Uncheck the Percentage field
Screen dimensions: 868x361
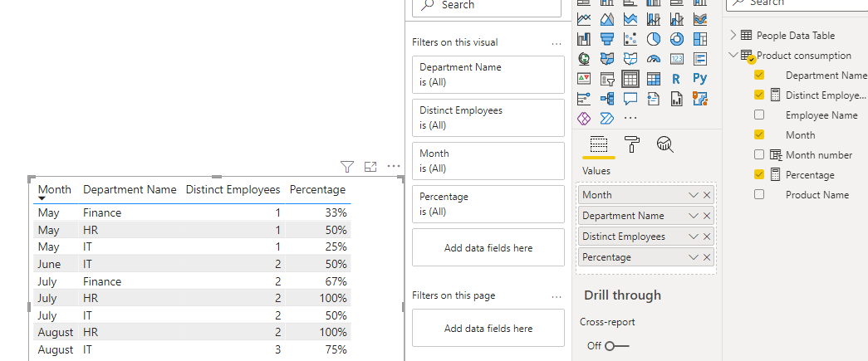pyautogui.click(x=759, y=174)
